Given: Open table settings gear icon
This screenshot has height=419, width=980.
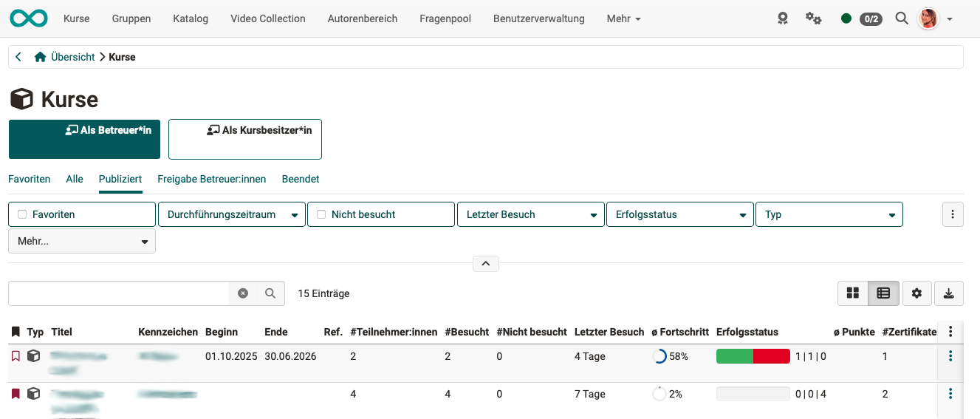Looking at the screenshot, I should click(x=916, y=293).
